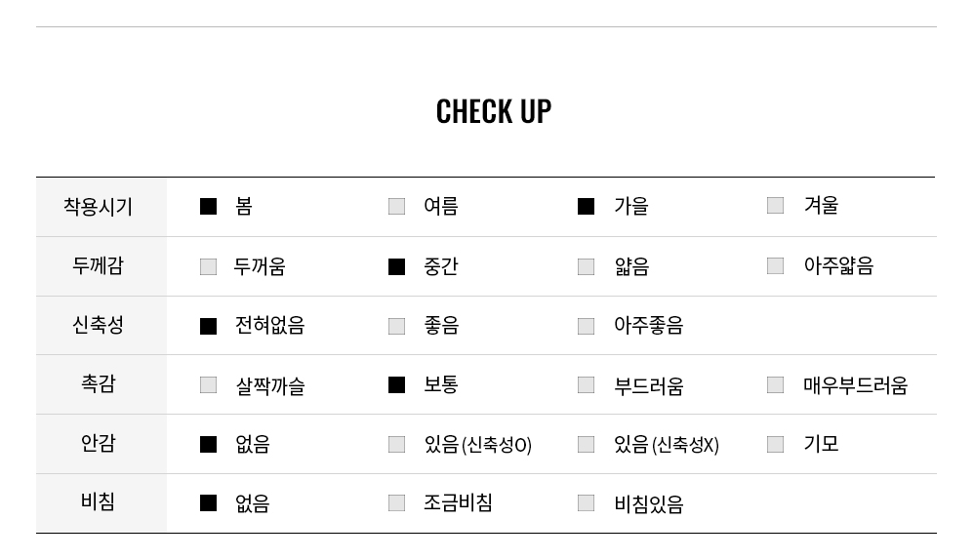Toggle the 중간 thickness checkbox
The image size is (974, 560).
tap(396, 267)
